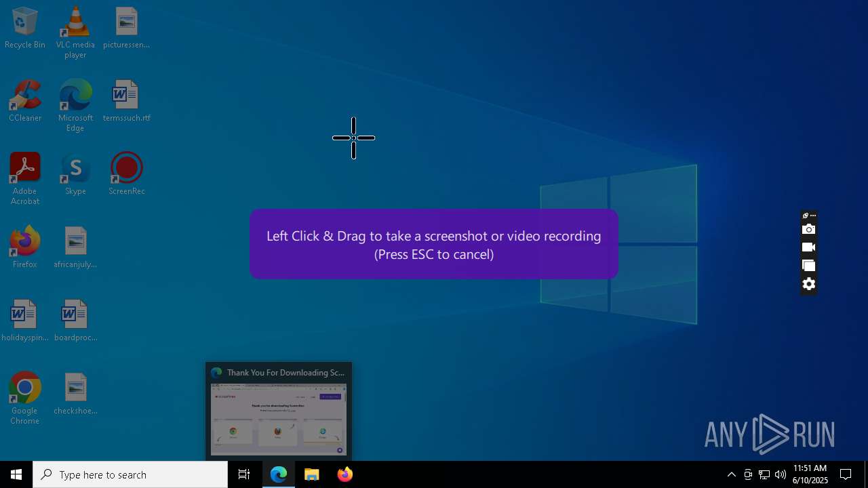Select VLC media player desktop icon
868x488 pixels.
point(75,33)
